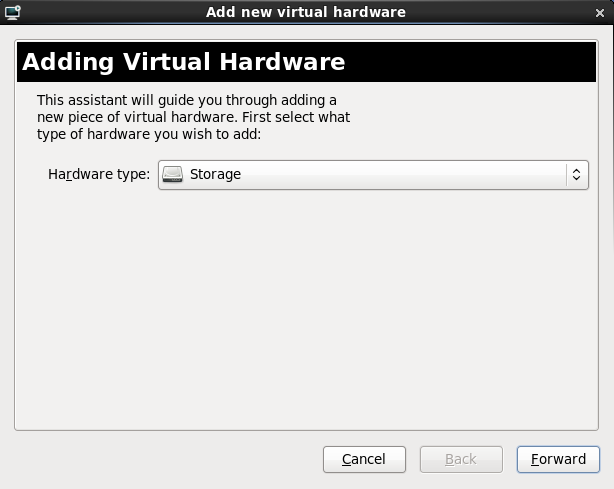The height and width of the screenshot is (489, 614).
Task: Select the Storage text in hardware combo box
Action: click(215, 174)
